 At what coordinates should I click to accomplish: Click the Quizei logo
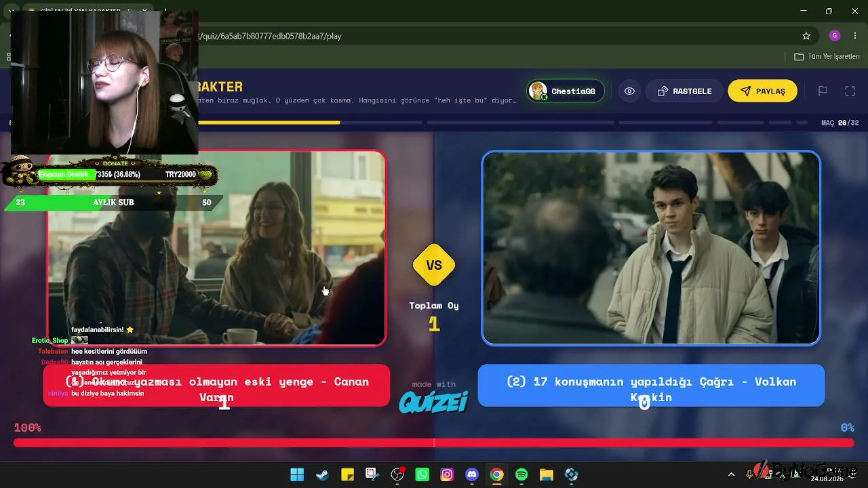pyautogui.click(x=434, y=401)
